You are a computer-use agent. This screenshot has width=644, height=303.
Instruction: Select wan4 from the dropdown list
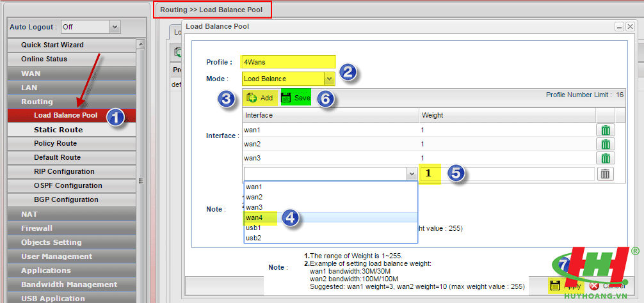330,218
